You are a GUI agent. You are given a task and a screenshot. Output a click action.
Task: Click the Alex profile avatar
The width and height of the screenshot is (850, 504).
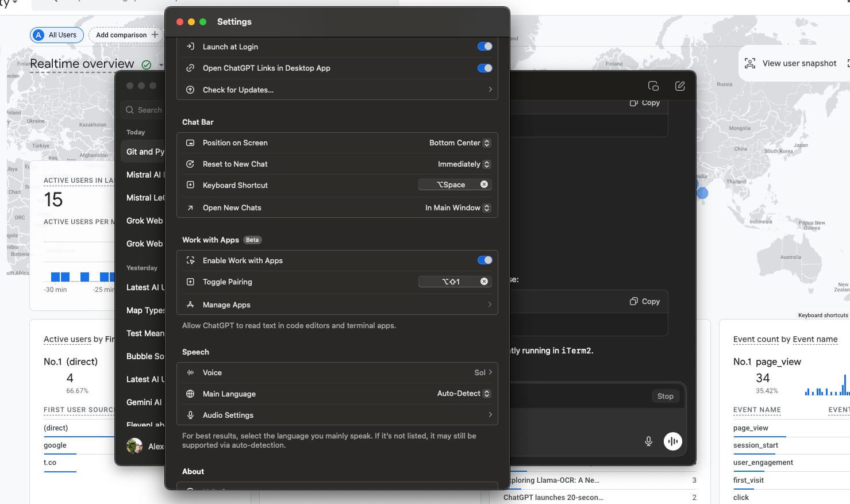(134, 446)
